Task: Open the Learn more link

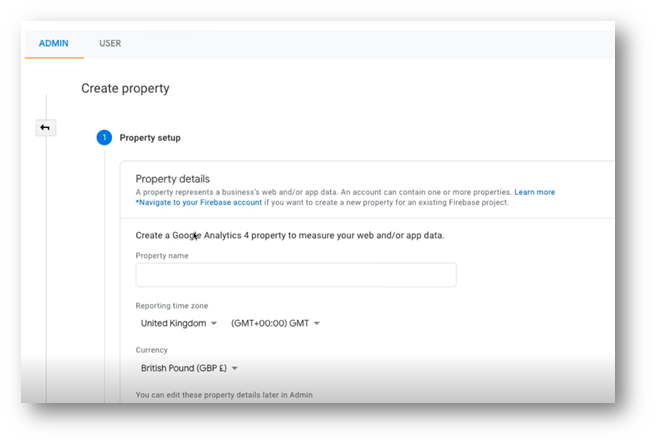Action: coord(535,192)
